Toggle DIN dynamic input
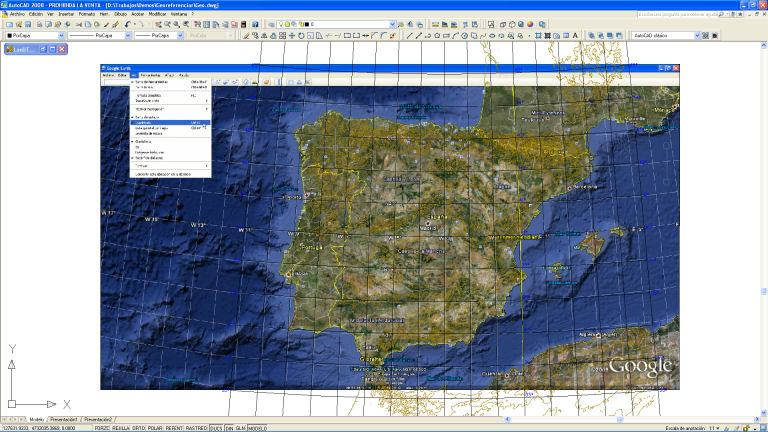The image size is (768, 432). 229,428
